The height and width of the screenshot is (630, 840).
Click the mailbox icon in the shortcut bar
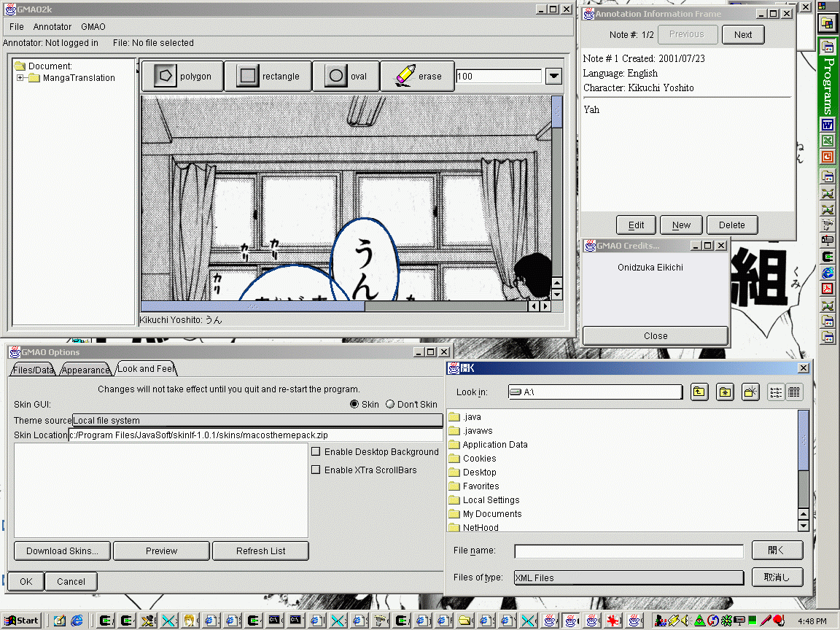(828, 241)
